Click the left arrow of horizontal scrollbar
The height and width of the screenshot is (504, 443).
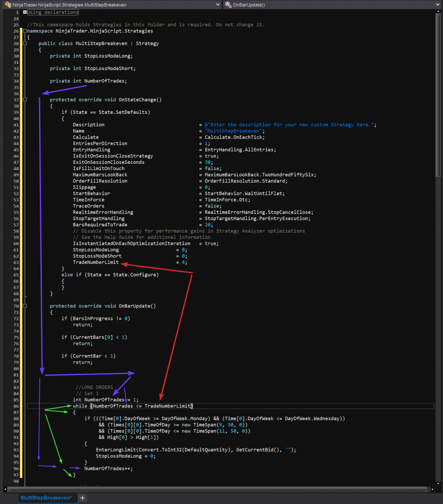(4, 489)
